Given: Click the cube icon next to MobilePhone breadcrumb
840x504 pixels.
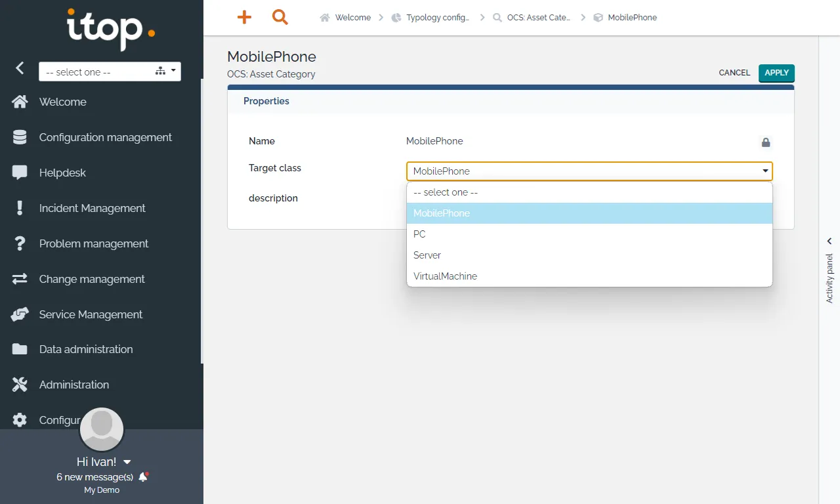Looking at the screenshot, I should (598, 18).
